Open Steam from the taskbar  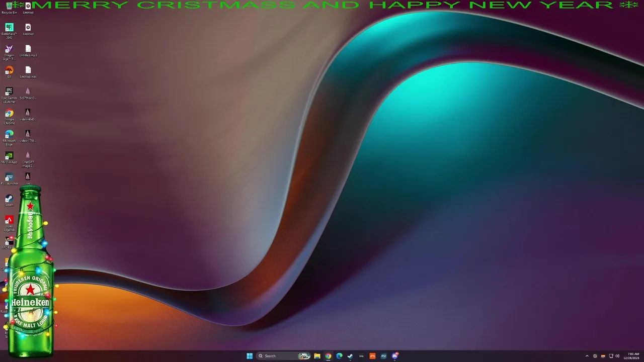350,356
